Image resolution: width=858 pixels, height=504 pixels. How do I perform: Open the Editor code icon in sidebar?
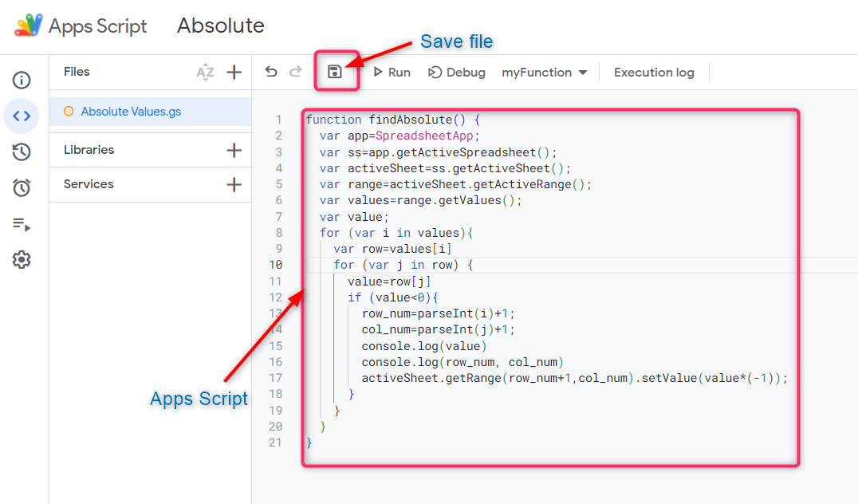click(22, 116)
